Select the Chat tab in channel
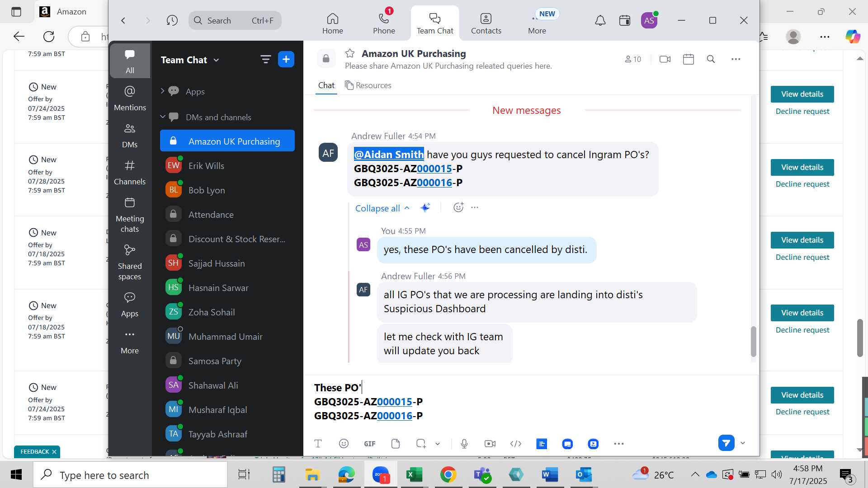868x488 pixels. [326, 85]
